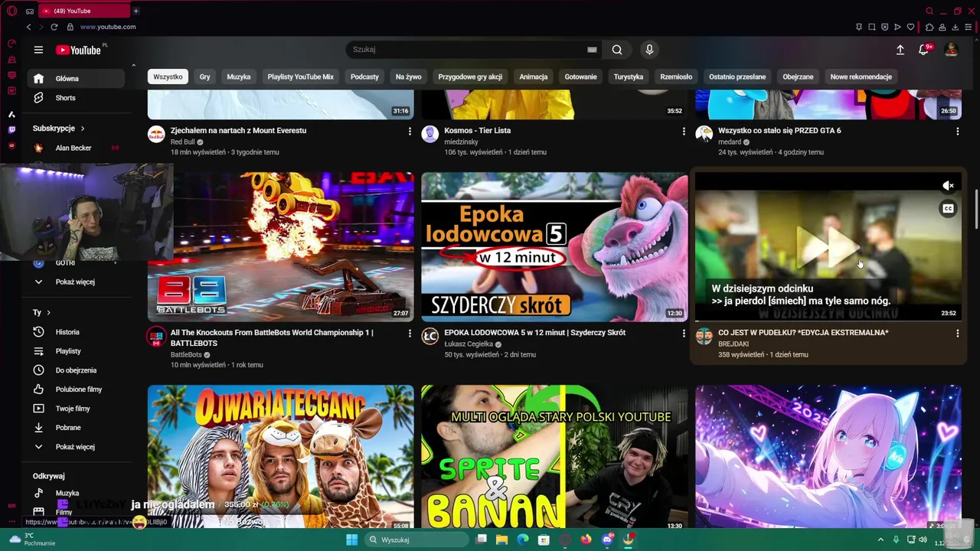The height and width of the screenshot is (551, 980).
Task: Open options menu for Kosmos Tier Lista
Action: [x=684, y=132]
